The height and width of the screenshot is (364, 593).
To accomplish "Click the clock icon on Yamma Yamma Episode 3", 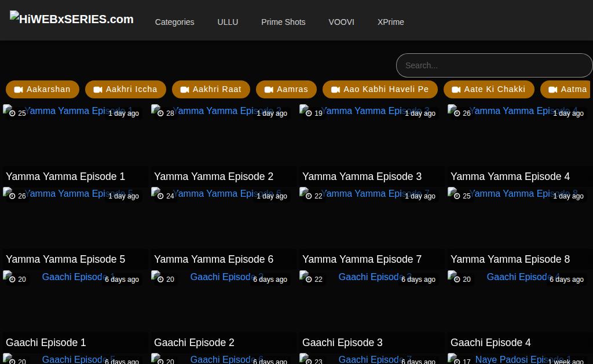I will pyautogui.click(x=309, y=113).
